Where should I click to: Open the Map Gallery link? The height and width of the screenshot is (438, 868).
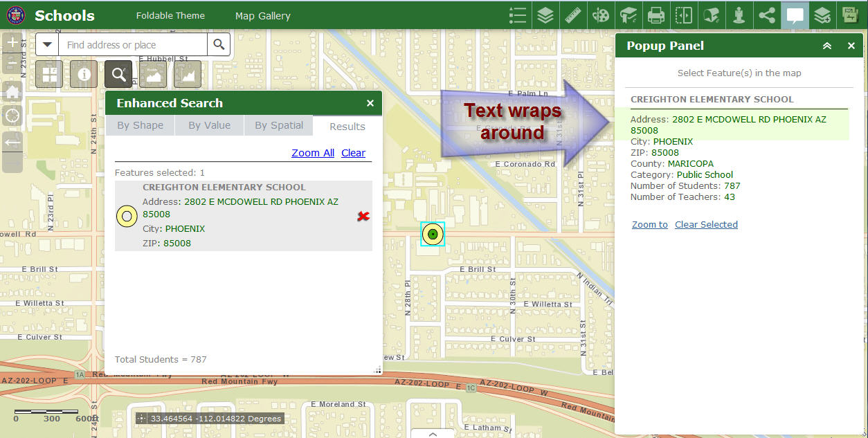pyautogui.click(x=263, y=15)
